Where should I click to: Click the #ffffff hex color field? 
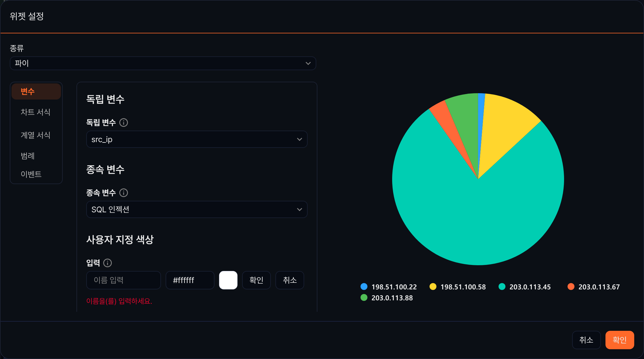tap(190, 280)
